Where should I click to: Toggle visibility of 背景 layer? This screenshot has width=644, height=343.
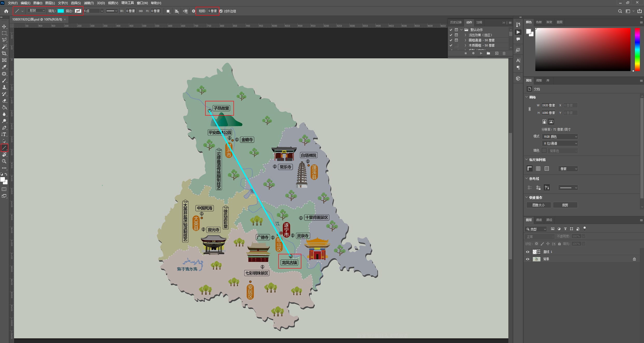(528, 259)
